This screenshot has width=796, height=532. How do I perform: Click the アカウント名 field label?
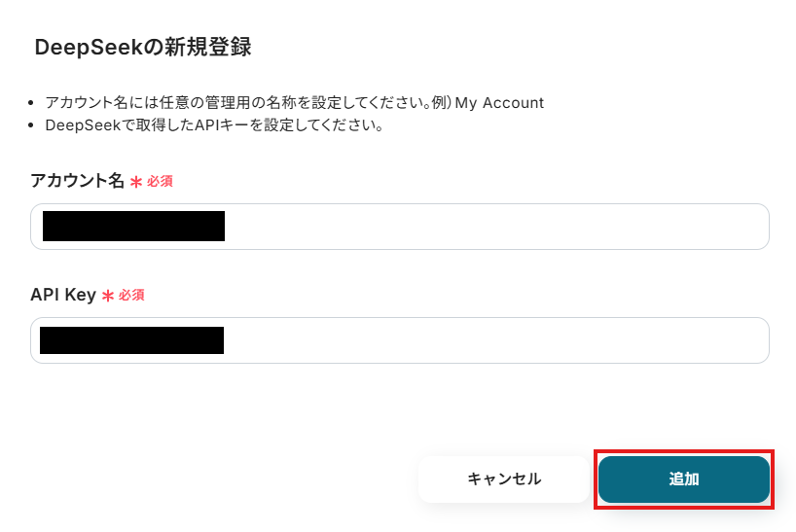tap(77, 181)
